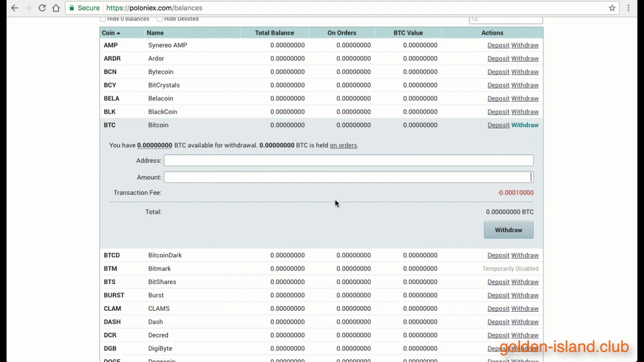Enable the Hide Delisted checkbox
The height and width of the screenshot is (362, 644).
tap(159, 19)
